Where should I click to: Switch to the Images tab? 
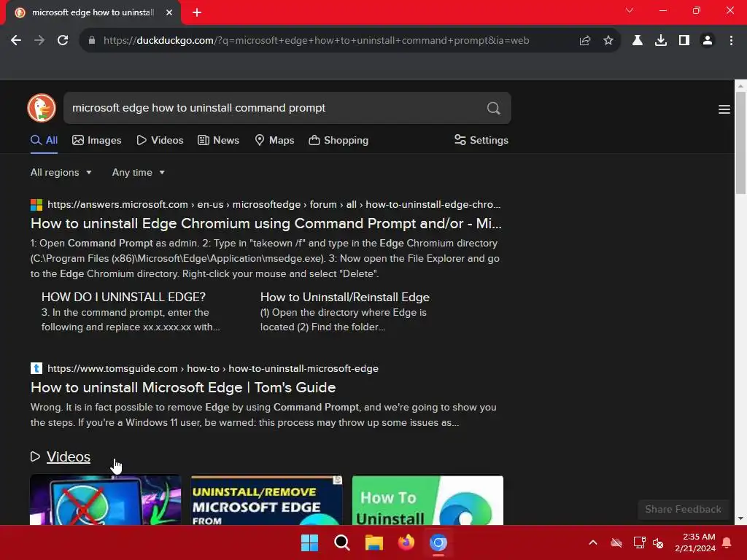click(x=97, y=141)
